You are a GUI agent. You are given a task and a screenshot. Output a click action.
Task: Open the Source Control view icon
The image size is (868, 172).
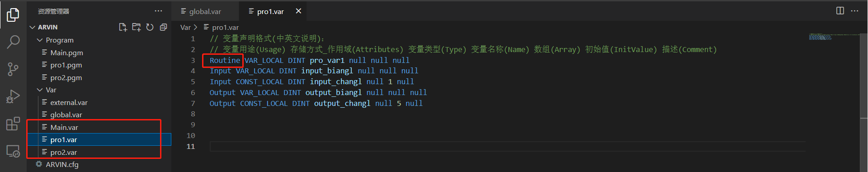13,69
